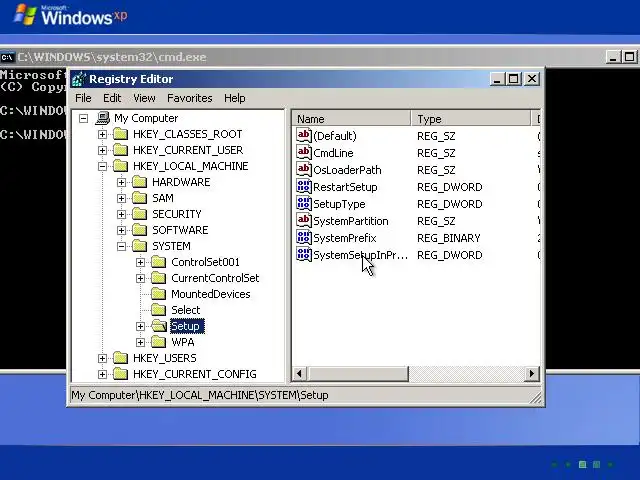Sort values by the Name column header
The image size is (640, 480).
[x=352, y=119]
